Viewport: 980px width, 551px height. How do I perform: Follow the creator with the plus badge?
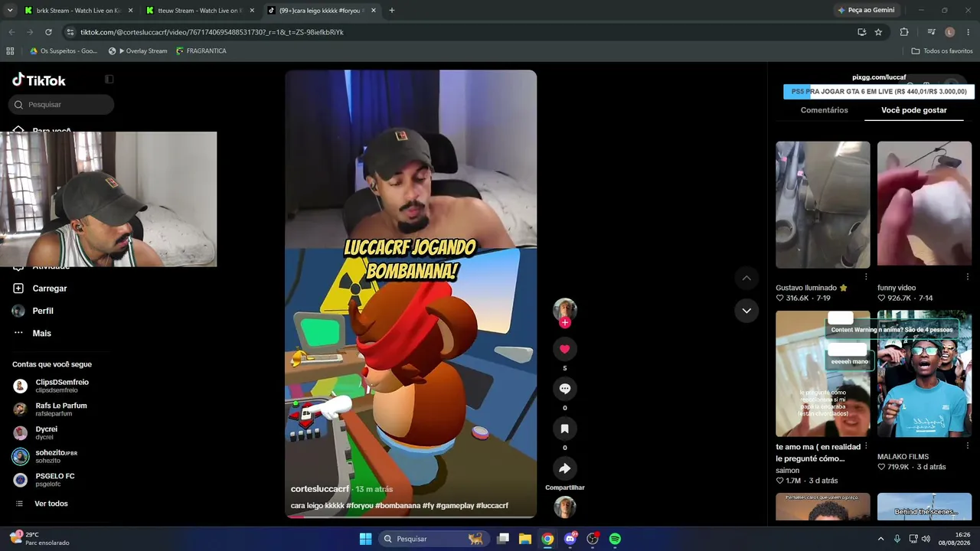pyautogui.click(x=565, y=323)
